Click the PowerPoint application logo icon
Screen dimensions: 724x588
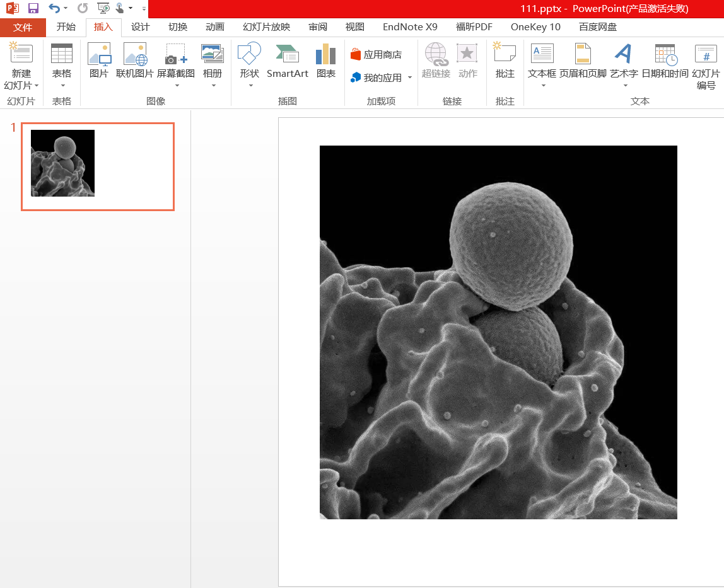(x=13, y=8)
